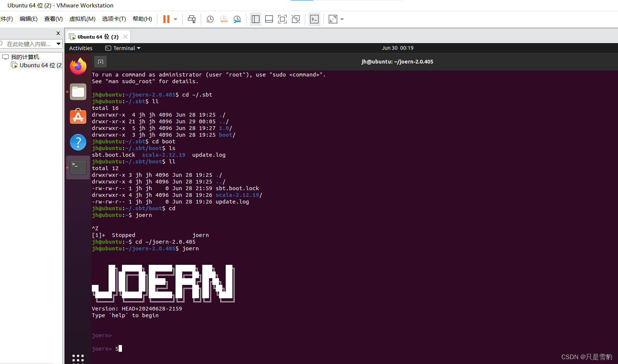Toggle thumbnail bar view icon
Screen dimensions: 618x364
pyautogui.click(x=269, y=19)
